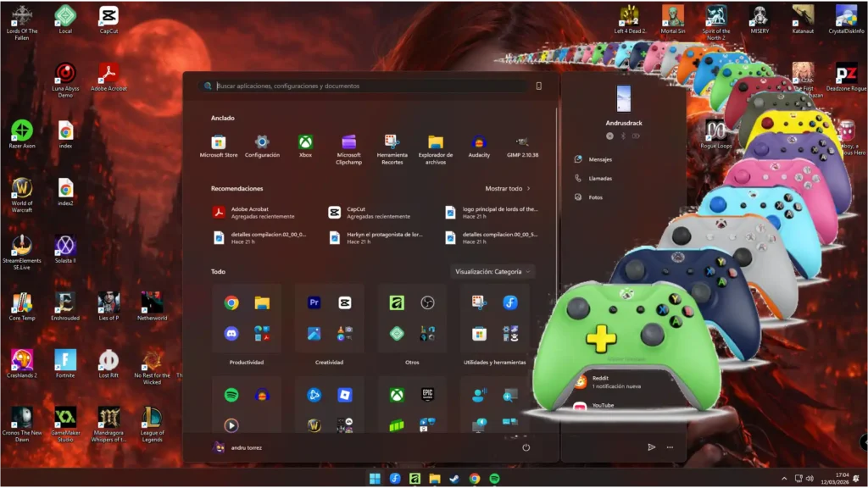
Task: Select Core Temp desktop shortcut
Action: coord(21,307)
